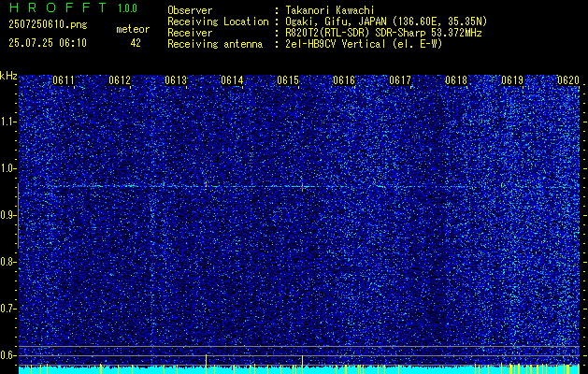Click the 0618 time marker
The image size is (588, 374).
(x=456, y=80)
